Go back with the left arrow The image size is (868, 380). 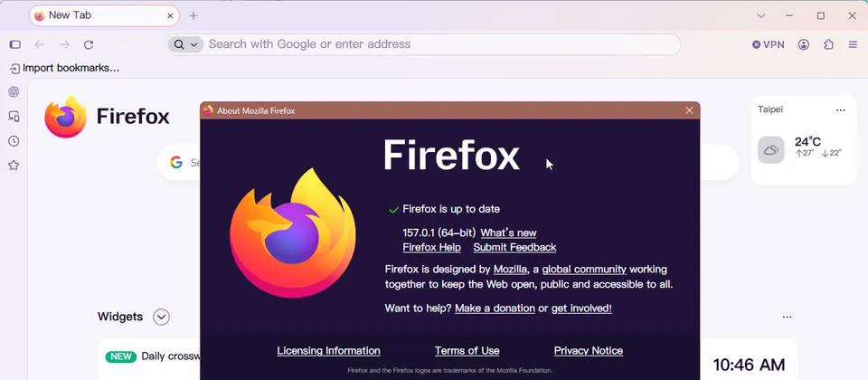39,45
